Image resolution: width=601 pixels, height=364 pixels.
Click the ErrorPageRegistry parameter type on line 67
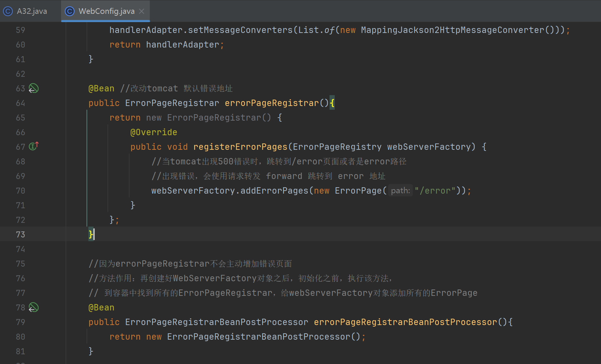pos(337,147)
